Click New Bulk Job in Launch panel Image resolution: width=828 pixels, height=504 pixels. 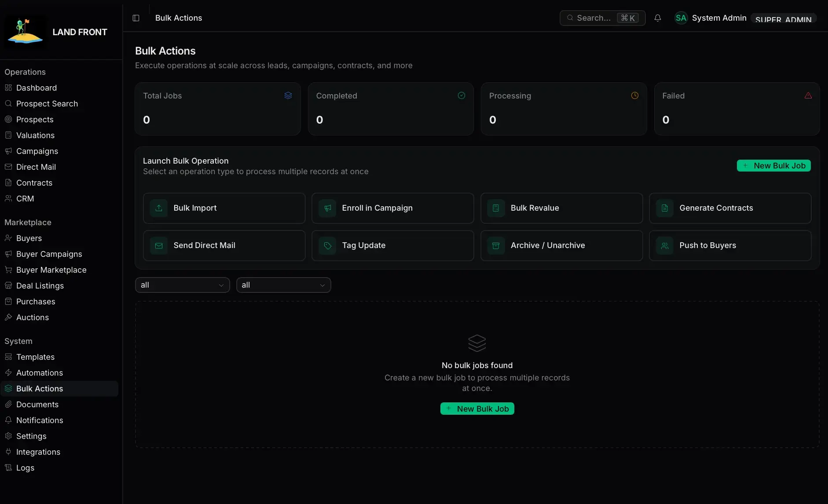tap(774, 165)
